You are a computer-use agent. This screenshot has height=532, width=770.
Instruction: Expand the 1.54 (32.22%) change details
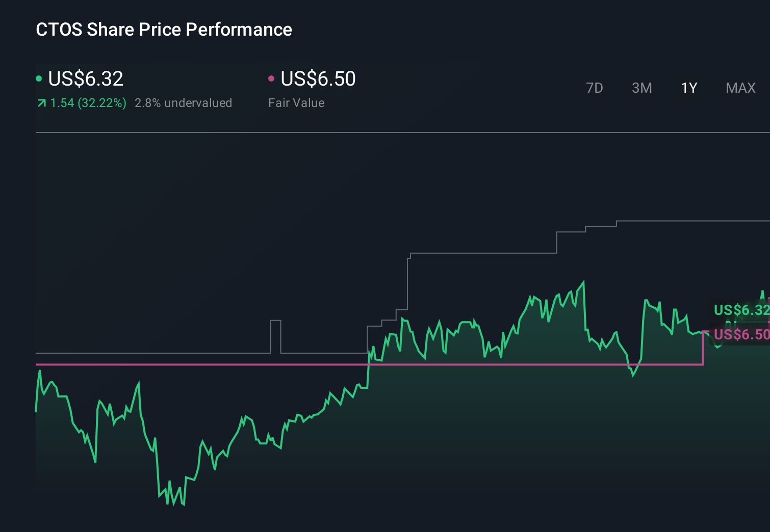pos(88,103)
